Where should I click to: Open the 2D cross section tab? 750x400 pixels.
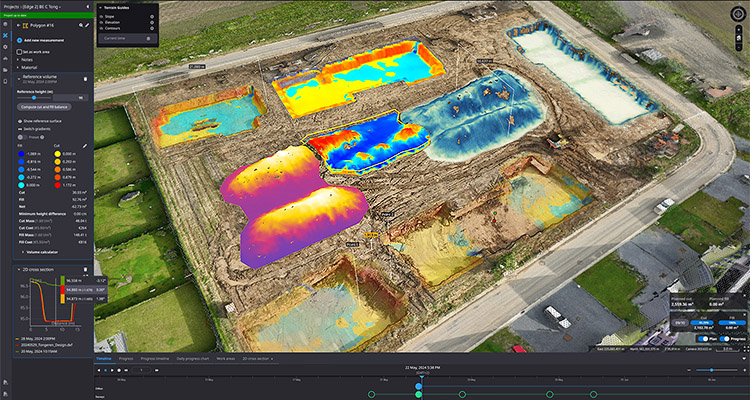tap(255, 358)
